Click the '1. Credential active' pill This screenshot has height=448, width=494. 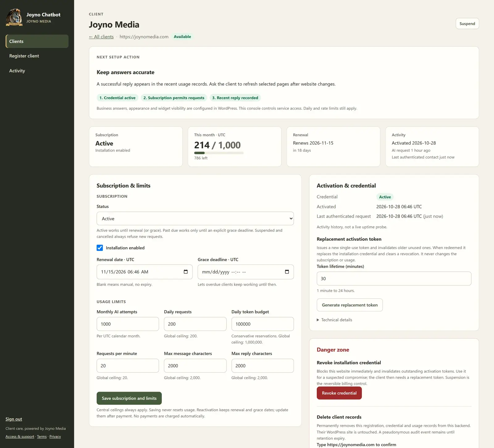117,98
